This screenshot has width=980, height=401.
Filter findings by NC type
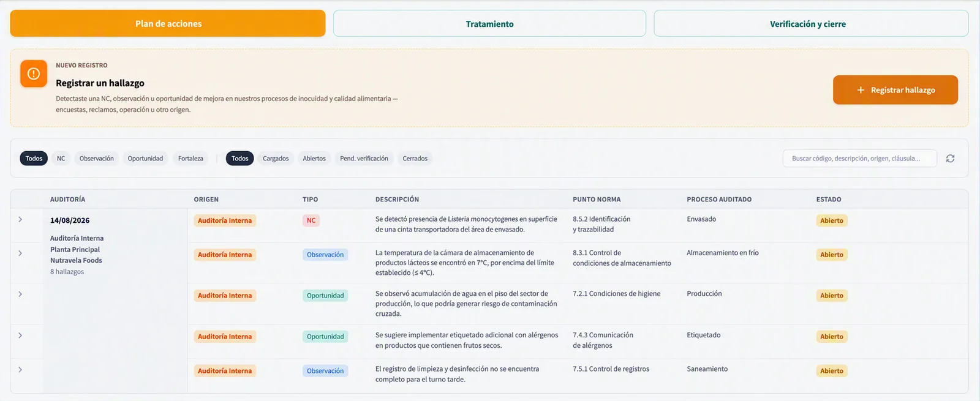click(x=61, y=159)
